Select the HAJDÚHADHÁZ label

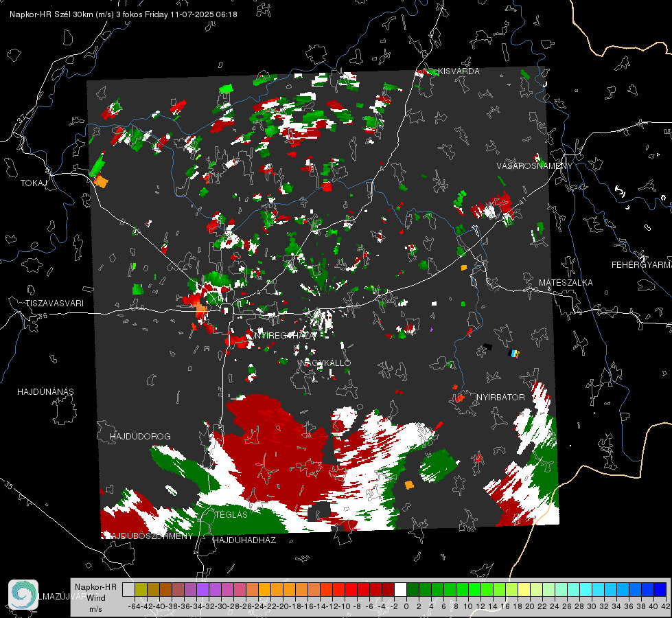pos(244,540)
